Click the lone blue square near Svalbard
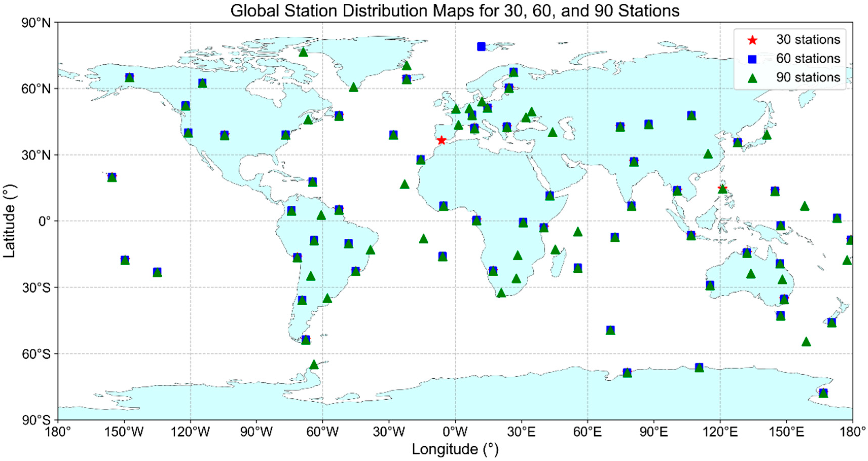 coord(481,47)
